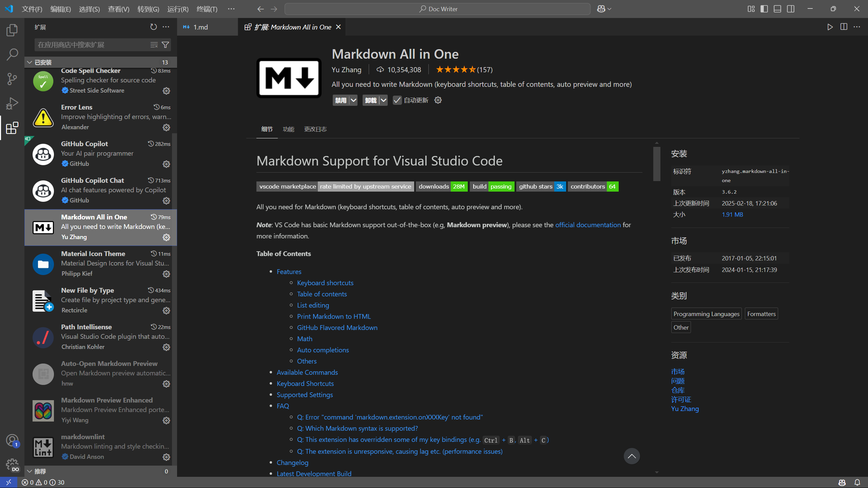Viewport: 868px width, 488px height.
Task: Open the Explorer view in the Activity Bar
Action: point(12,30)
